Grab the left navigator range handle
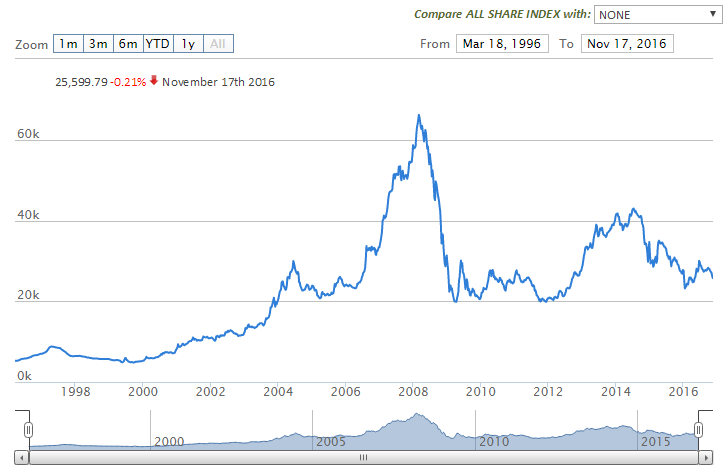Viewport: 726px width, 466px height. tap(28, 430)
